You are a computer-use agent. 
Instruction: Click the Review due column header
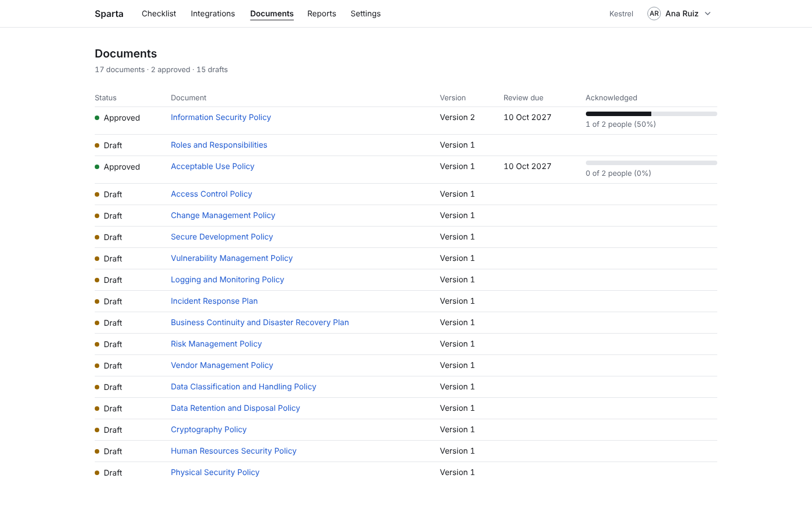point(523,97)
